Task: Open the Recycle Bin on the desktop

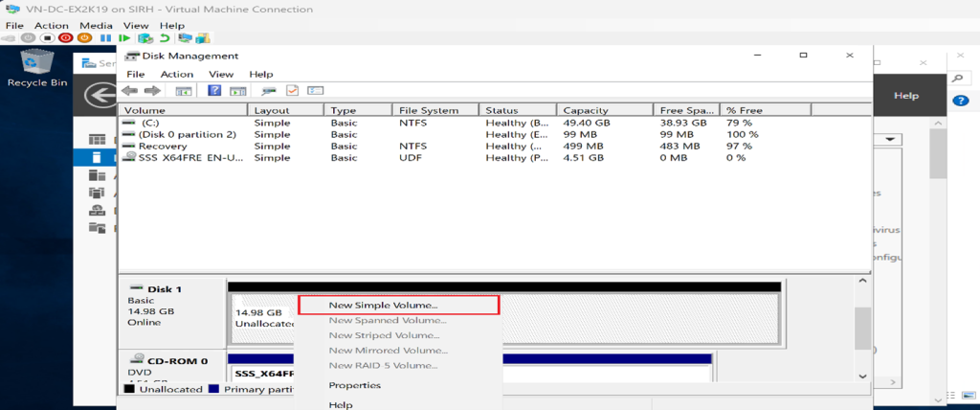Action: pyautogui.click(x=36, y=68)
